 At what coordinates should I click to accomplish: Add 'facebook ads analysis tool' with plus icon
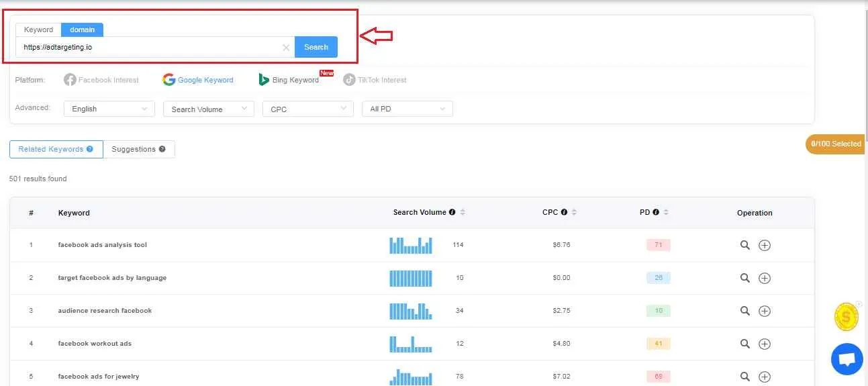[765, 245]
